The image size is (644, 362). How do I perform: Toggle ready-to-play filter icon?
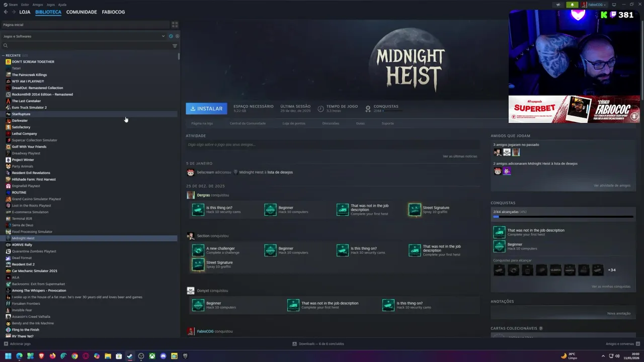(x=177, y=36)
